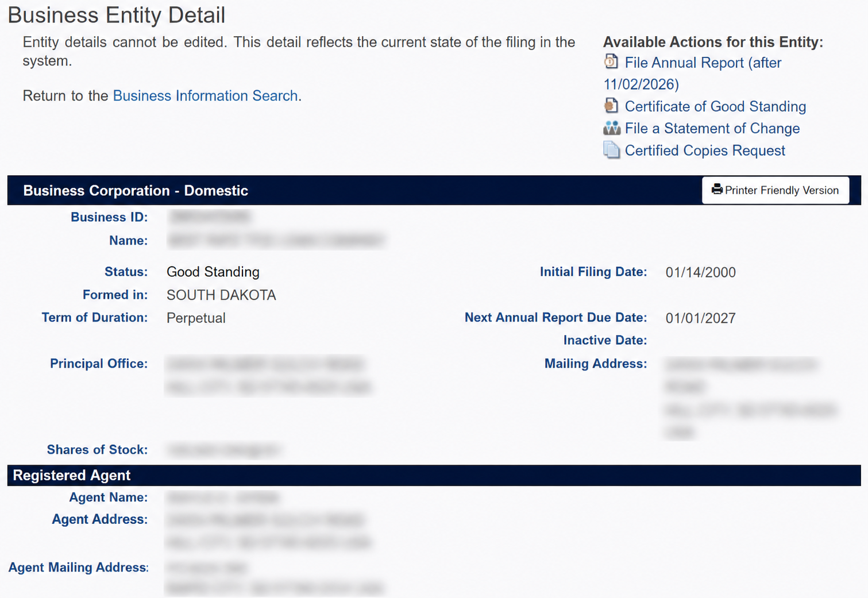
Task: Open the File Annual Report link
Action: point(703,63)
